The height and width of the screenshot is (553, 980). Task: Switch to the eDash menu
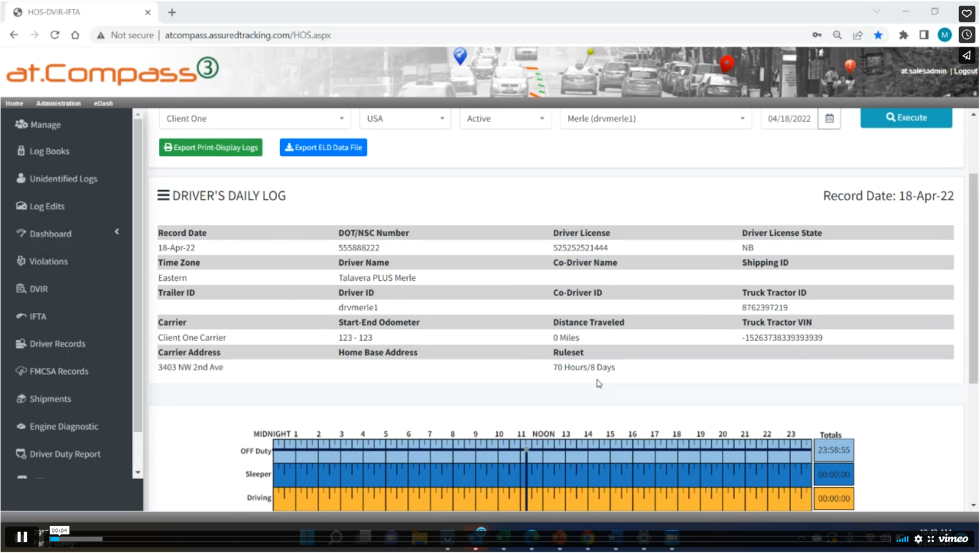coord(103,103)
